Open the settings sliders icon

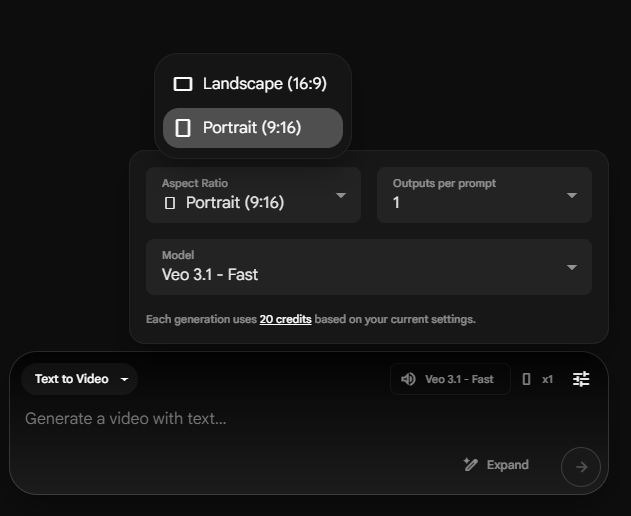[x=581, y=379]
